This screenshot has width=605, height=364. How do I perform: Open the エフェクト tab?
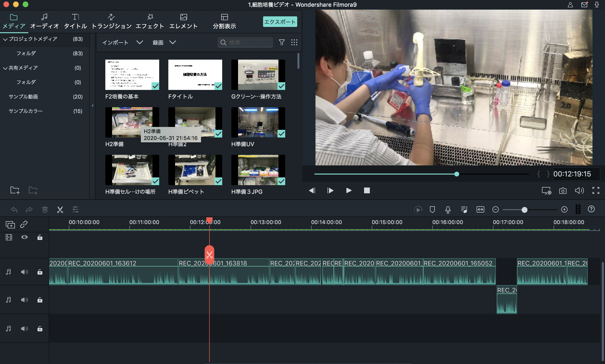(x=150, y=22)
